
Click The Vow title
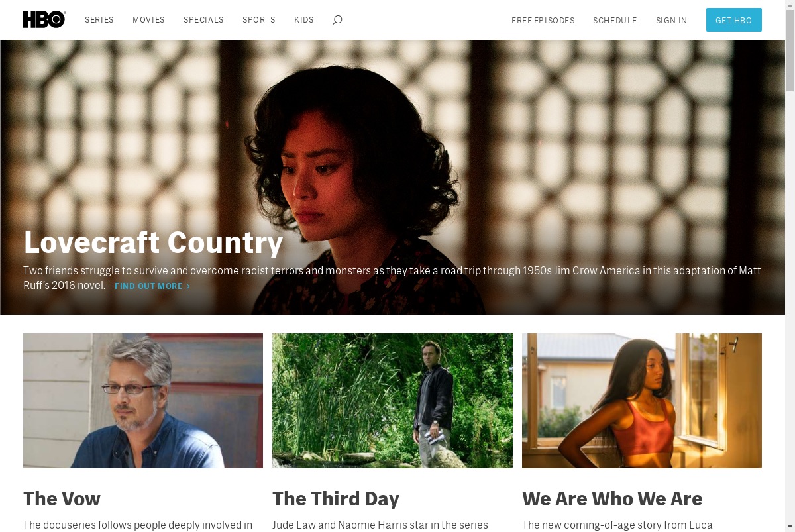62,498
